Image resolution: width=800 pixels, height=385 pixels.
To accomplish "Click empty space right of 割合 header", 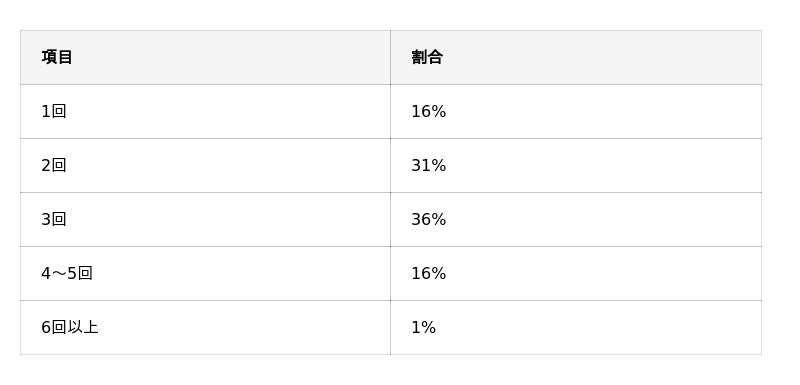I will [602, 57].
